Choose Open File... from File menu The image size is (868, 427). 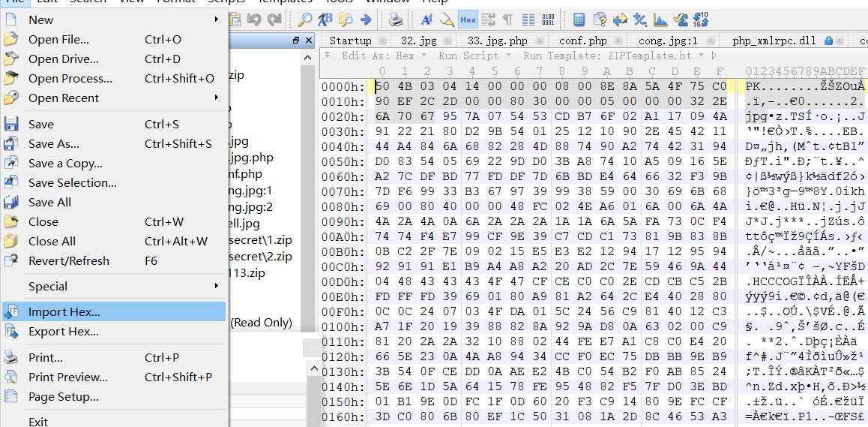(114, 40)
